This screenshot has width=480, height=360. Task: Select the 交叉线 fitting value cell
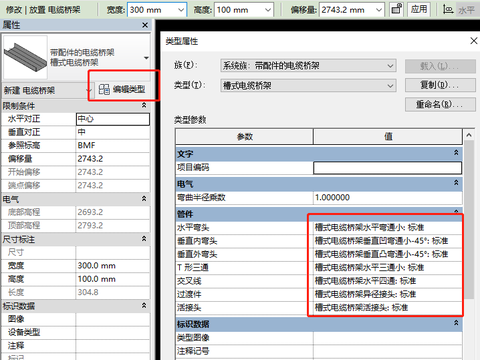pyautogui.click(x=387, y=281)
